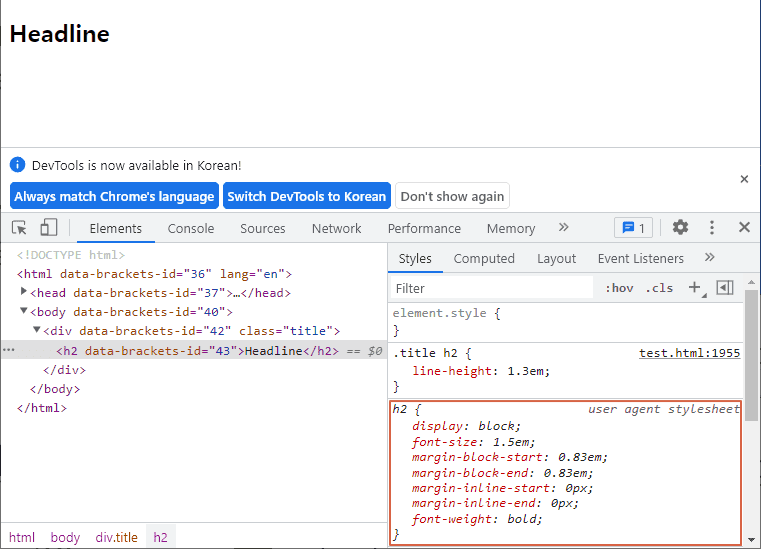This screenshot has height=549, width=761.
Task: Select the Computed sidebar tab
Action: (x=484, y=258)
